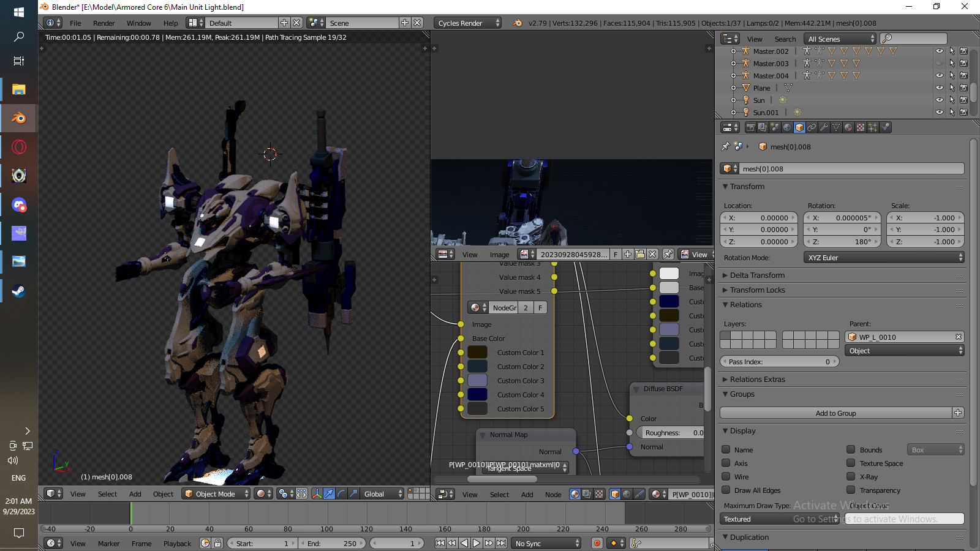This screenshot has height=551, width=980.
Task: Switch node editor shader source to World
Action: pos(627,494)
